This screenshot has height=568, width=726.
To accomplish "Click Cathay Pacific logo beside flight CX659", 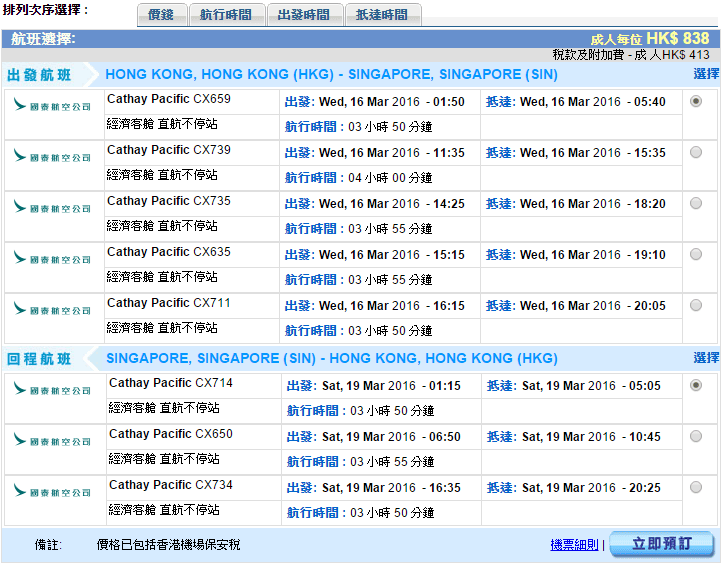I will tap(53, 106).
